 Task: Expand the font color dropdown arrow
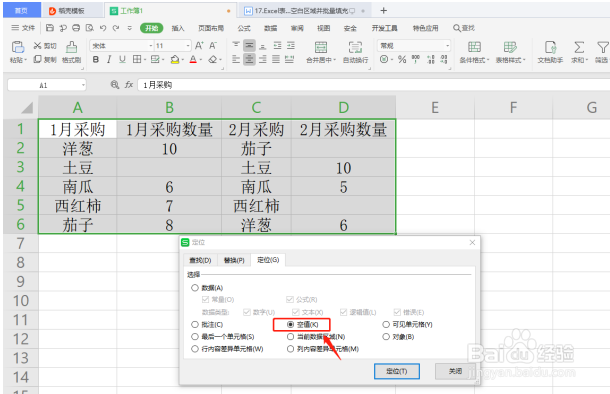(x=201, y=60)
